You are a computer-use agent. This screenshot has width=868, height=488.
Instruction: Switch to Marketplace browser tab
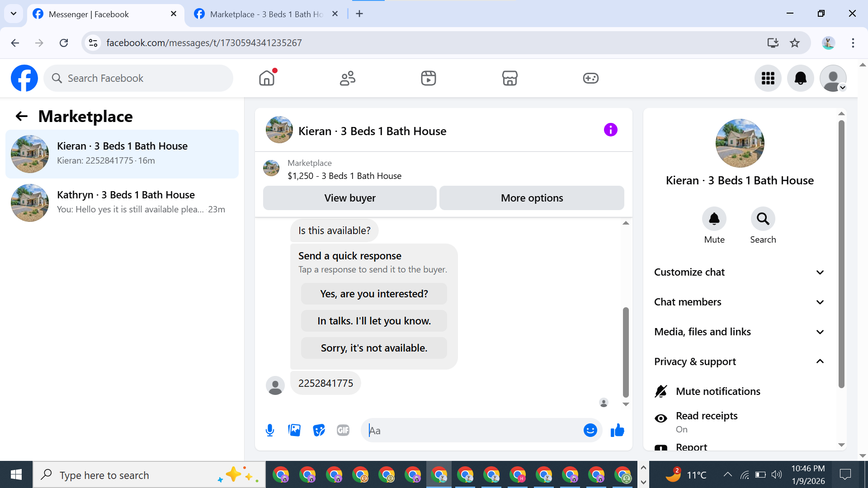[266, 14]
